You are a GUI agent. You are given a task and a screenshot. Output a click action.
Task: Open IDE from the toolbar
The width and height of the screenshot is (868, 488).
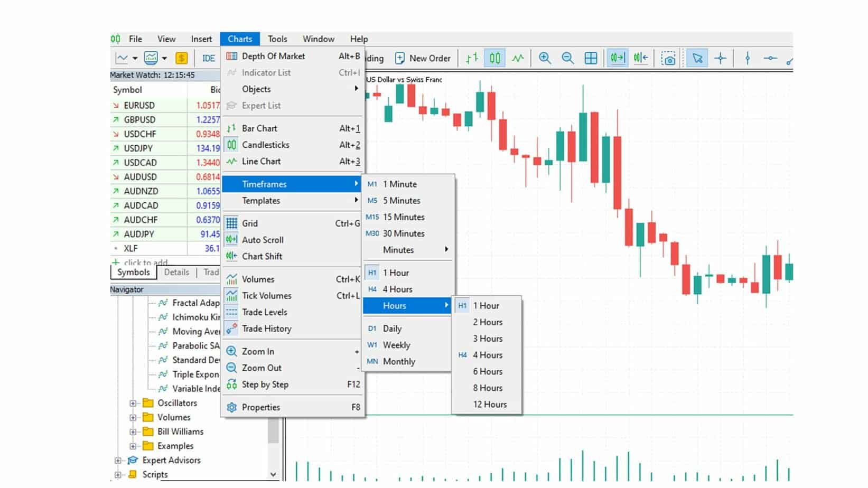209,58
